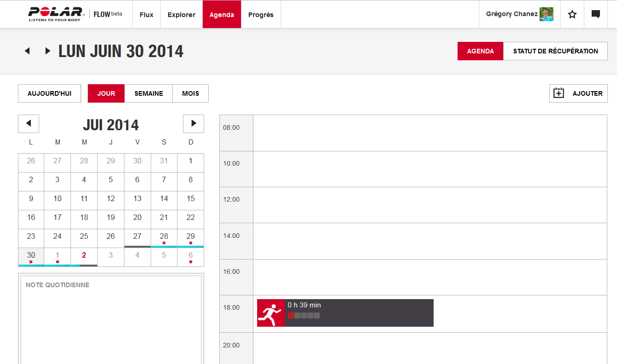617x364 pixels.
Task: Click the Polar logo
Action: point(55,14)
